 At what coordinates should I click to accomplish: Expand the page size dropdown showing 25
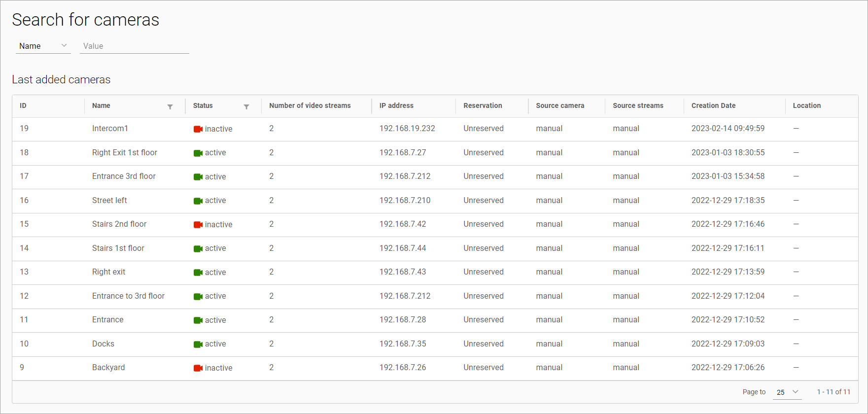(x=787, y=392)
